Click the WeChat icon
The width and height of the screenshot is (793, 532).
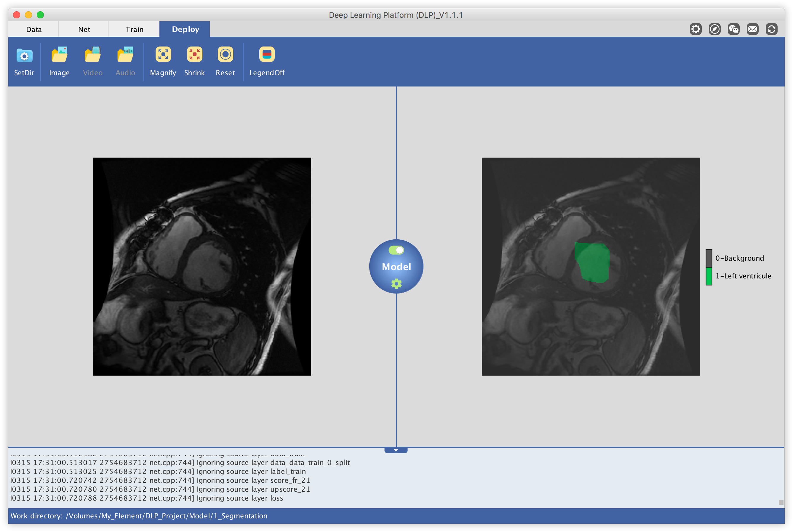[733, 29]
